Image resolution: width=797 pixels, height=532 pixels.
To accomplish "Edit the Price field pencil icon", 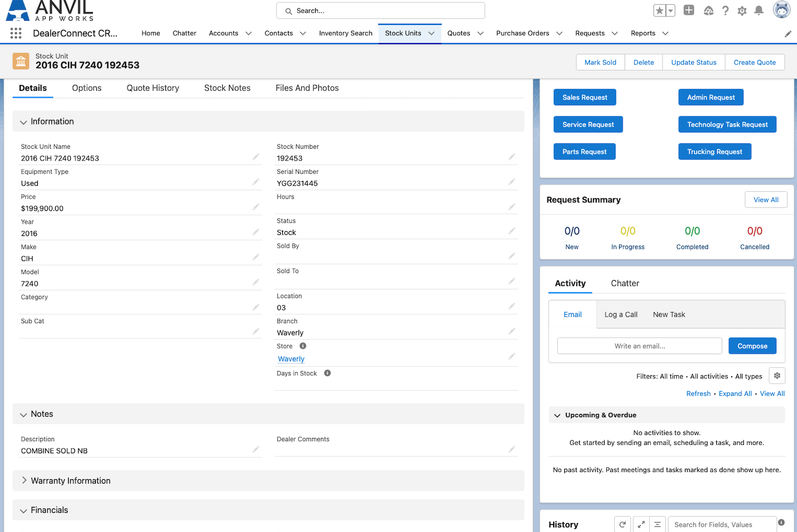I will pyautogui.click(x=256, y=207).
